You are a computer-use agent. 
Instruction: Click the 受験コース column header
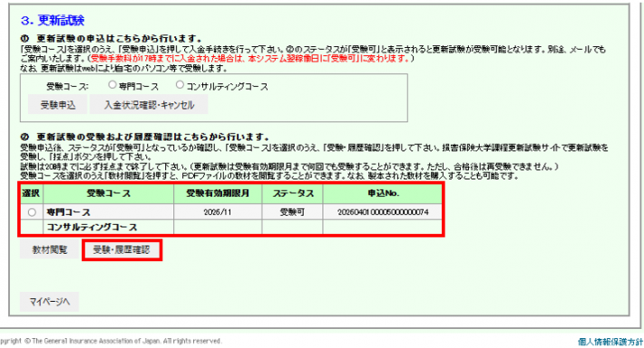(x=109, y=193)
